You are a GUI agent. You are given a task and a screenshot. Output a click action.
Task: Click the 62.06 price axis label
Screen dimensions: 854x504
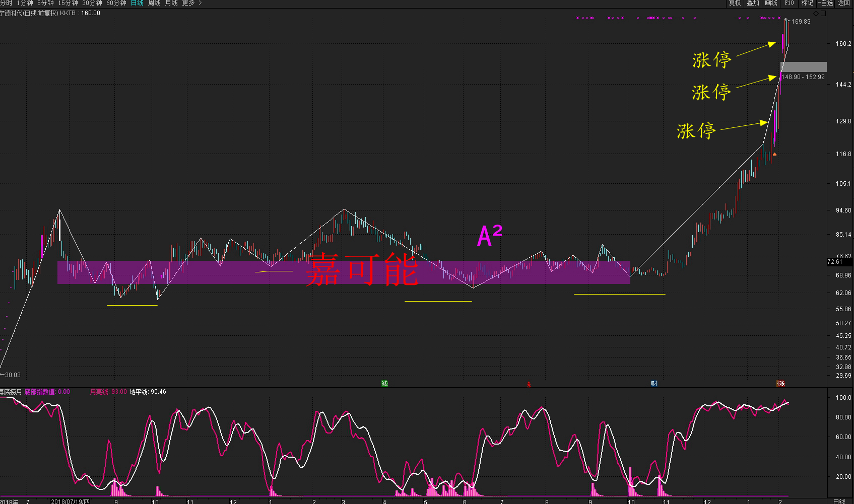tap(843, 293)
